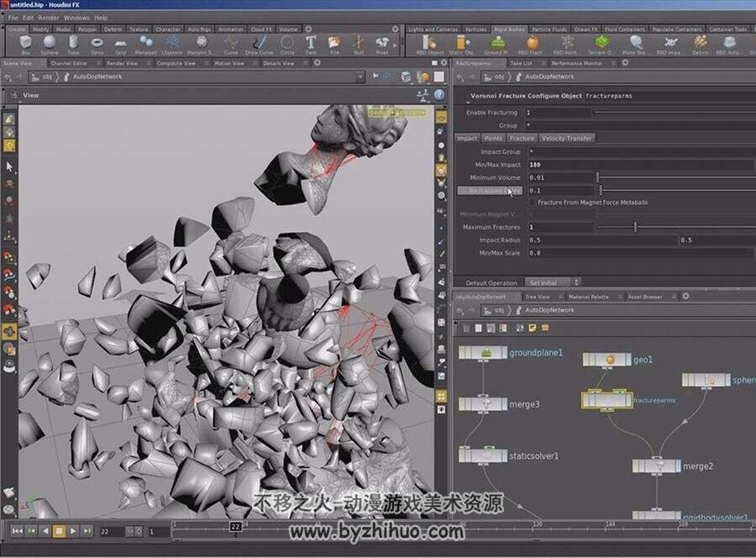The width and height of the screenshot is (756, 558).
Task: Open the Windows menu
Action: tap(76, 18)
